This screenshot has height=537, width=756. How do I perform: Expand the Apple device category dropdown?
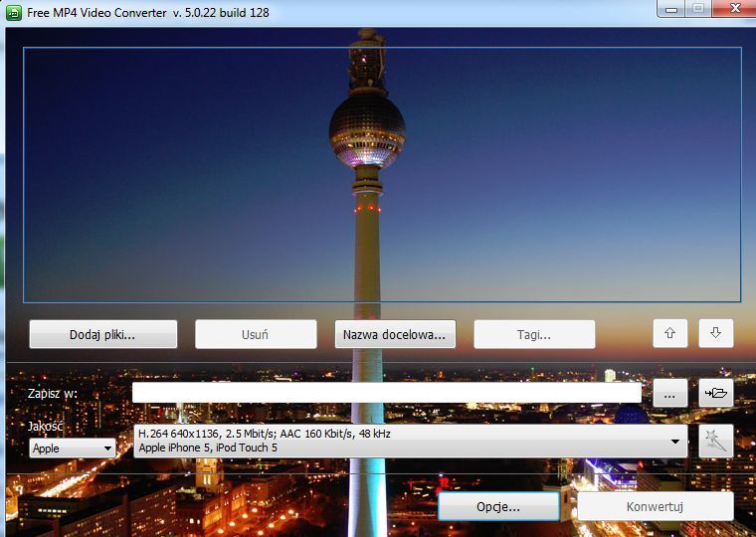tap(73, 448)
